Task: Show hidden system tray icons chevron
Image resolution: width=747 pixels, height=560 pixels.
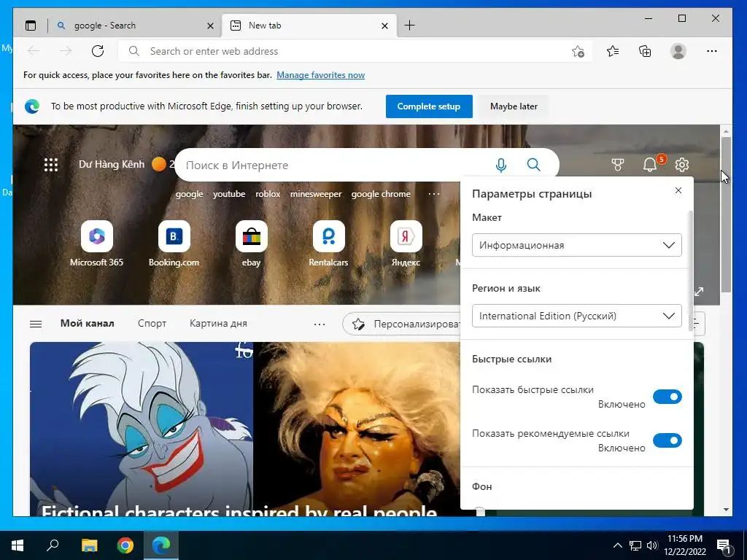Action: [x=617, y=545]
